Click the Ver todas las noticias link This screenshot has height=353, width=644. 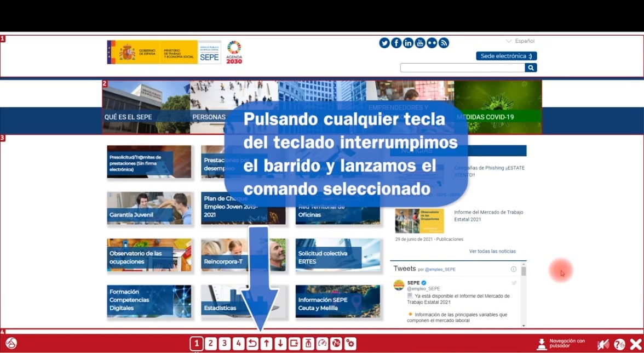click(492, 251)
